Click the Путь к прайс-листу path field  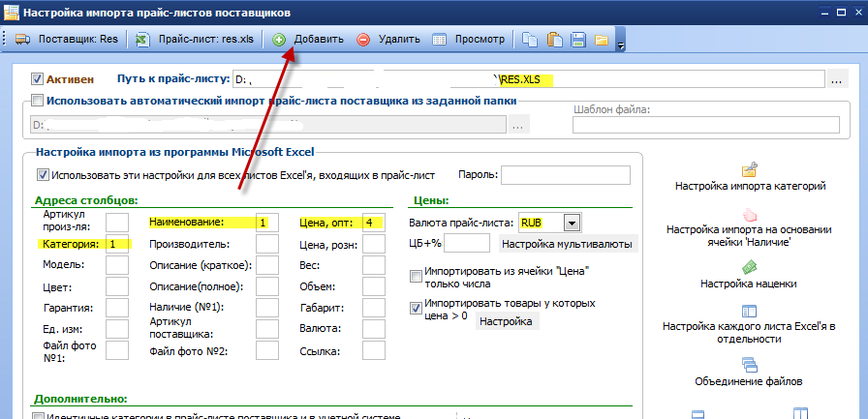[529, 79]
